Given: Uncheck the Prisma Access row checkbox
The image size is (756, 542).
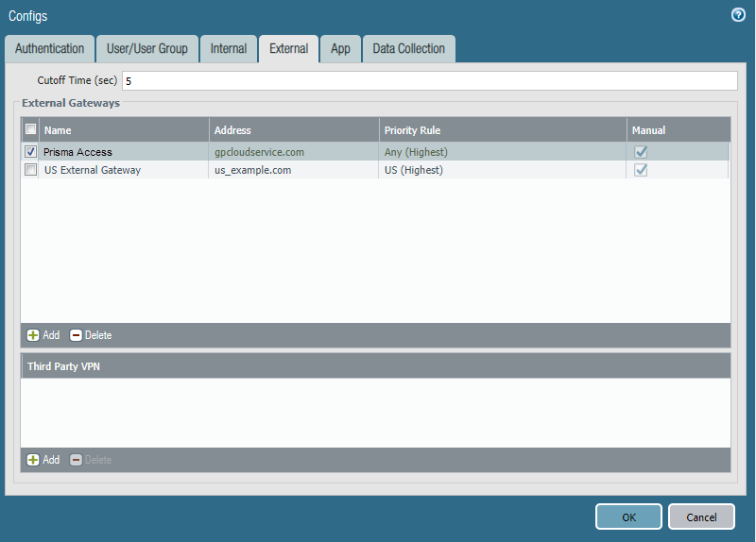Looking at the screenshot, I should tap(31, 152).
